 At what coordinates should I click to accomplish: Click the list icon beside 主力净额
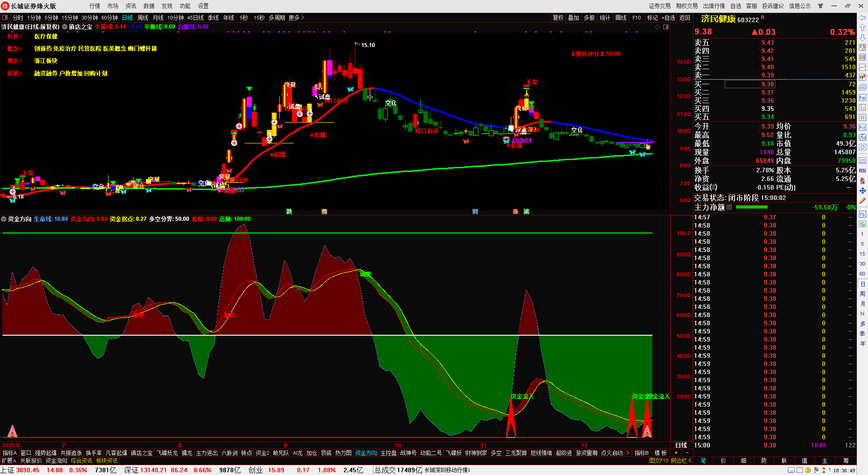[x=729, y=207]
